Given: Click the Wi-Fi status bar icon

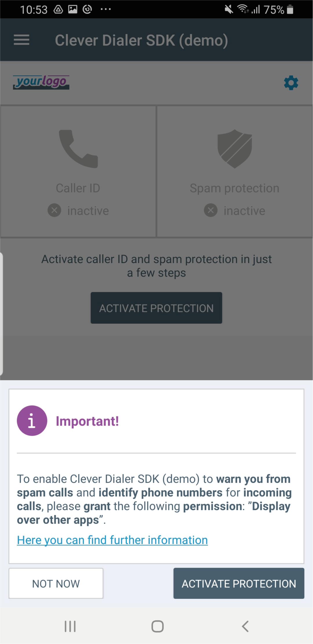Looking at the screenshot, I should [x=243, y=10].
